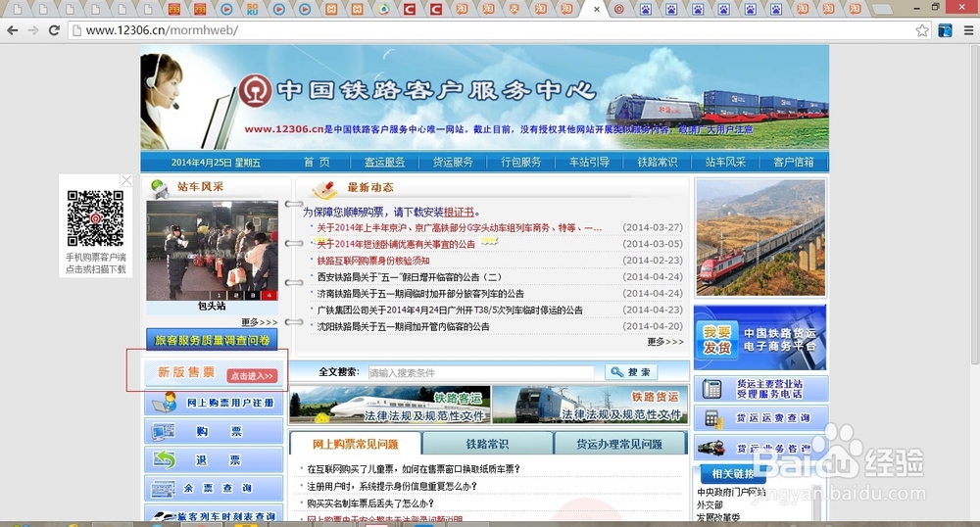Open 余票查询
Image resolution: width=980 pixels, height=527 pixels.
pos(213,488)
